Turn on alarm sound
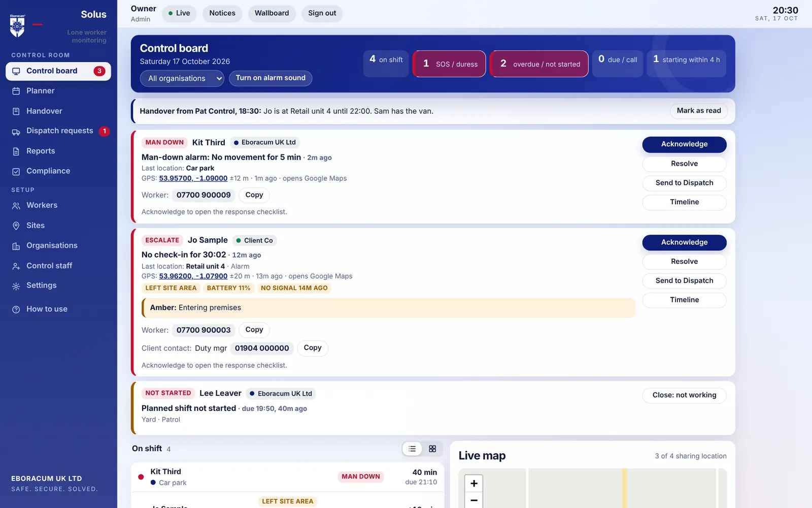This screenshot has width=812, height=508. (270, 78)
